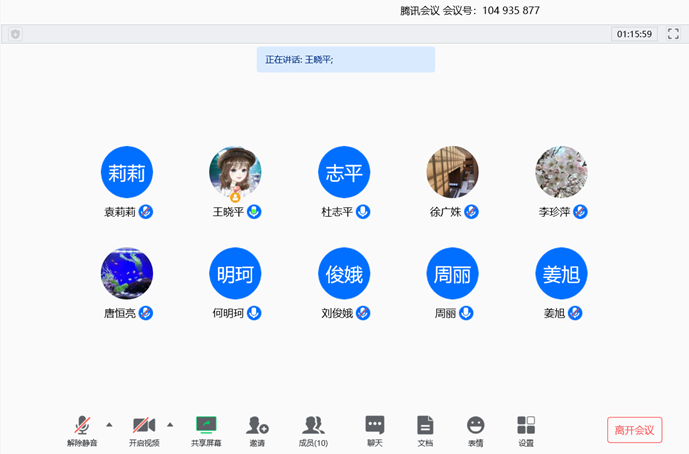
Task: Open the members (10) list
Action: [x=313, y=425]
